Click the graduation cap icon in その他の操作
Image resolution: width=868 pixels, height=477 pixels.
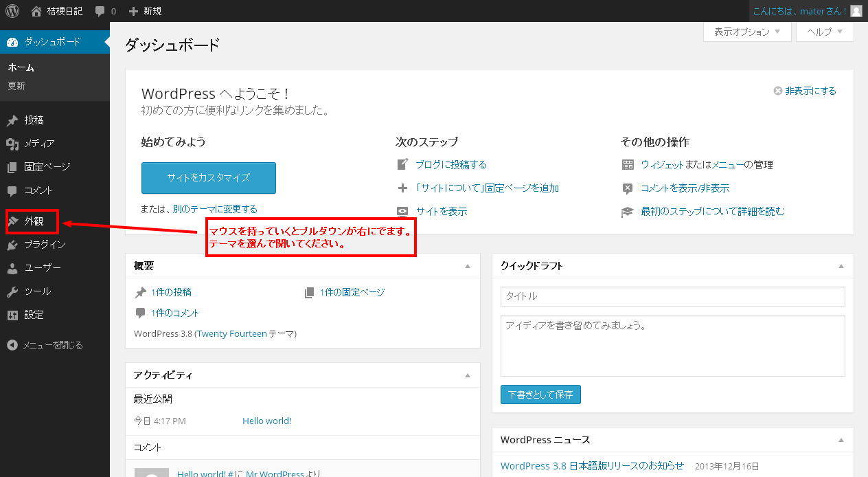[x=628, y=212]
